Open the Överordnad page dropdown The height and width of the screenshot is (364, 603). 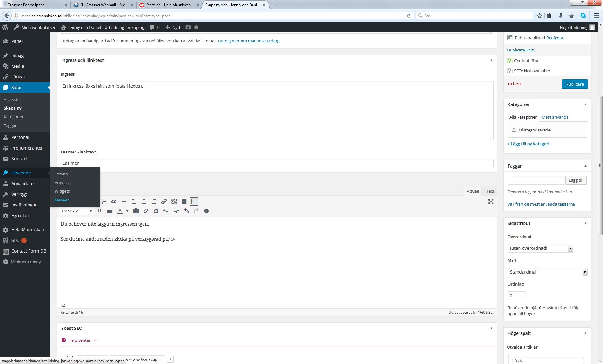(540, 248)
